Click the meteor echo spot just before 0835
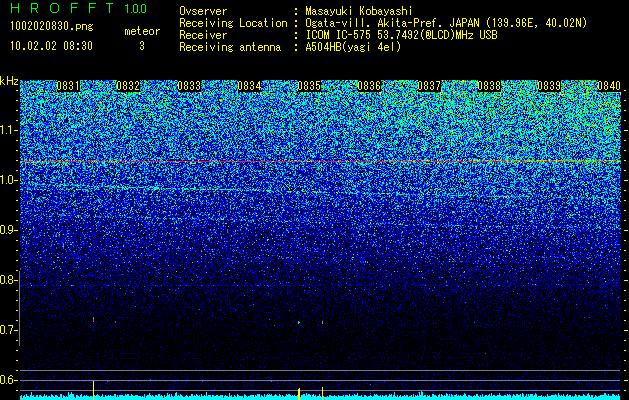The height and width of the screenshot is (400, 629). 299,322
